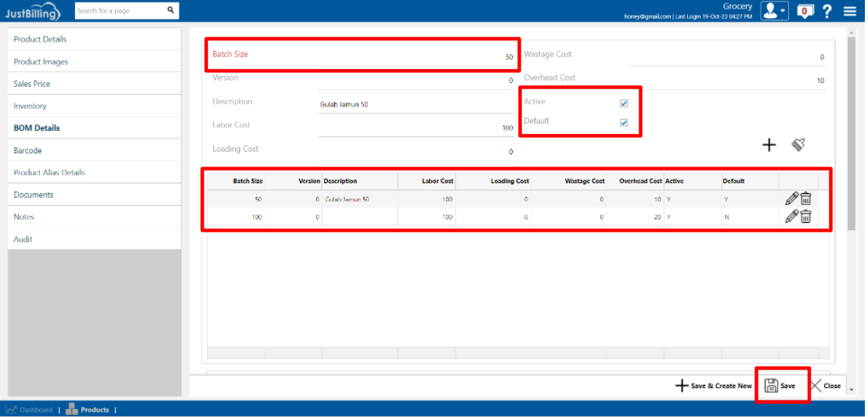Click Save & Create New button
This screenshot has height=417, width=868.
tap(713, 386)
